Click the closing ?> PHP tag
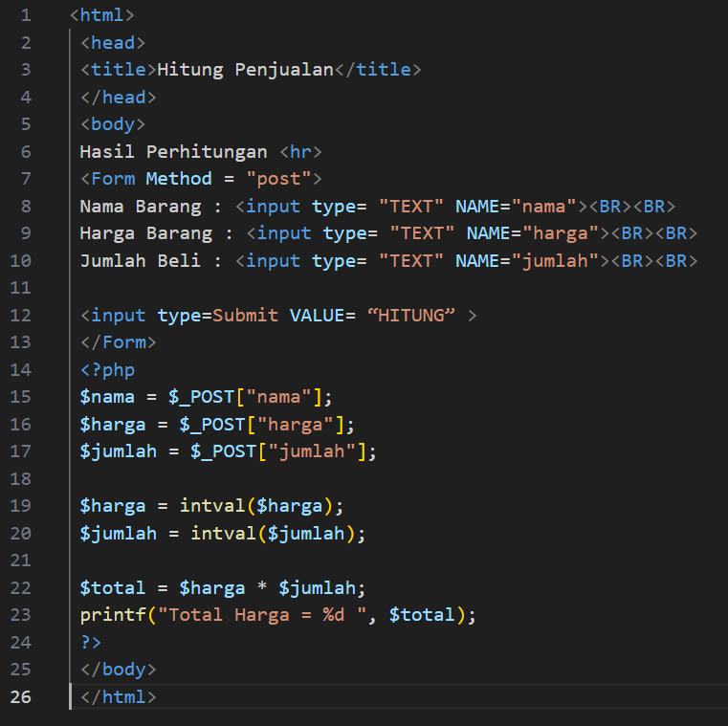Viewport: 728px width, 726px height. click(91, 642)
